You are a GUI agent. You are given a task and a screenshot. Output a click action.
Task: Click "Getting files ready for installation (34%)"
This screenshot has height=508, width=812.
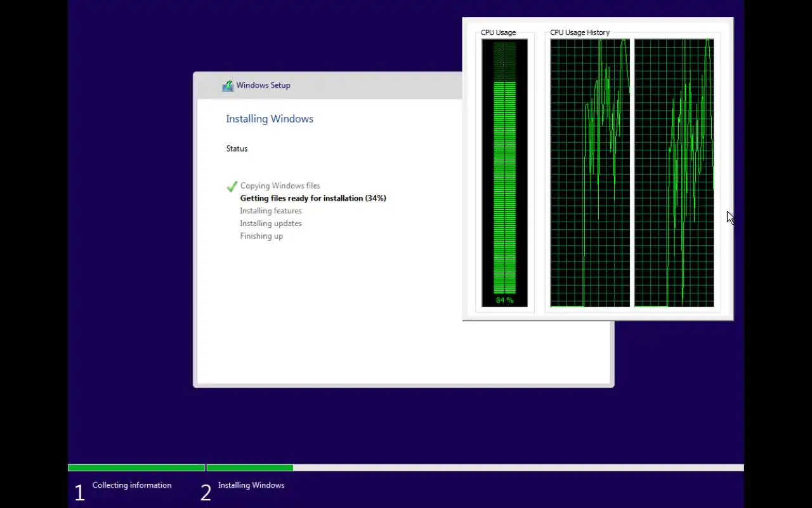[313, 198]
